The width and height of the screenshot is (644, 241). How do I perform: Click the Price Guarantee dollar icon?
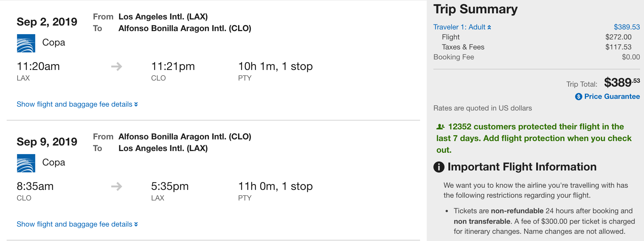pyautogui.click(x=578, y=97)
